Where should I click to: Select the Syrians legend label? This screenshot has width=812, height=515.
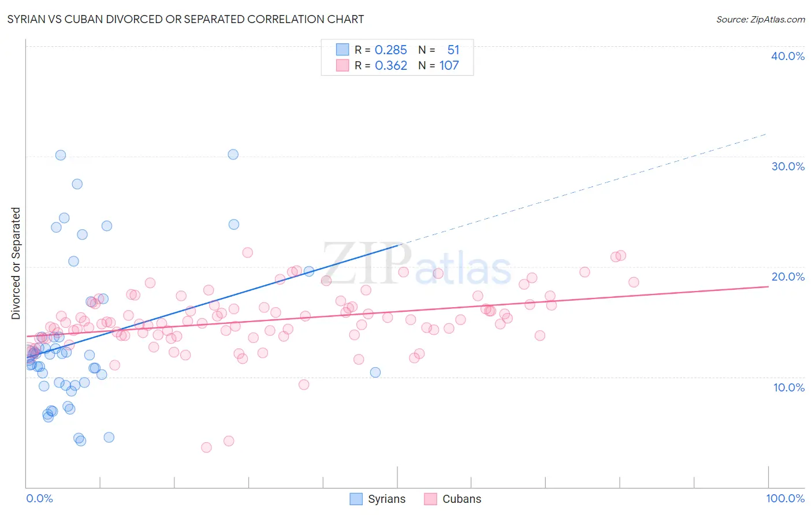click(x=387, y=499)
